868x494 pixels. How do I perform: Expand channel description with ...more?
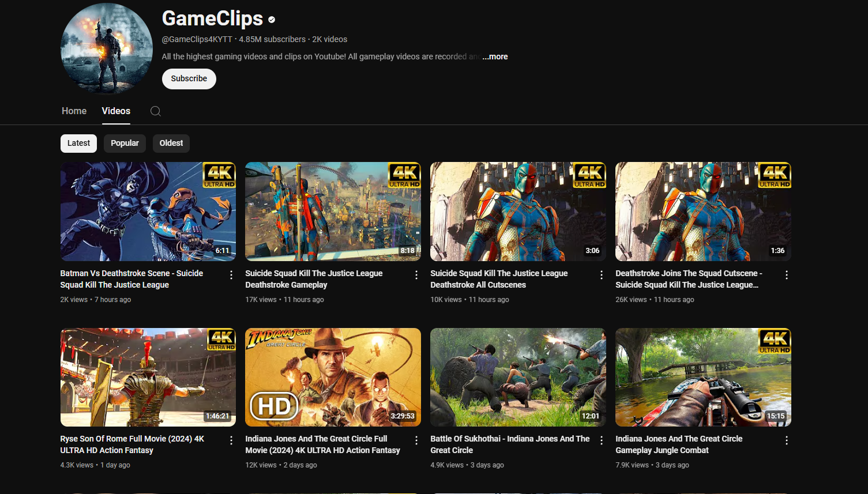(495, 56)
